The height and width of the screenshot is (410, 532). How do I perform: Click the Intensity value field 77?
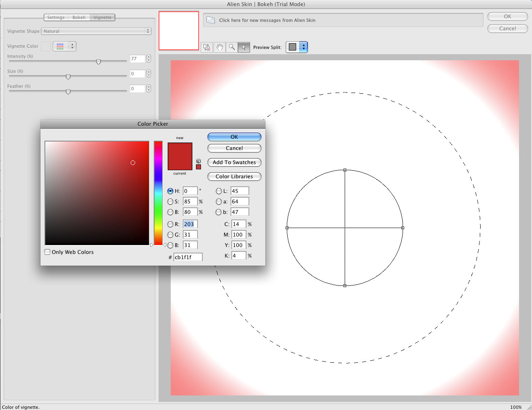(138, 59)
